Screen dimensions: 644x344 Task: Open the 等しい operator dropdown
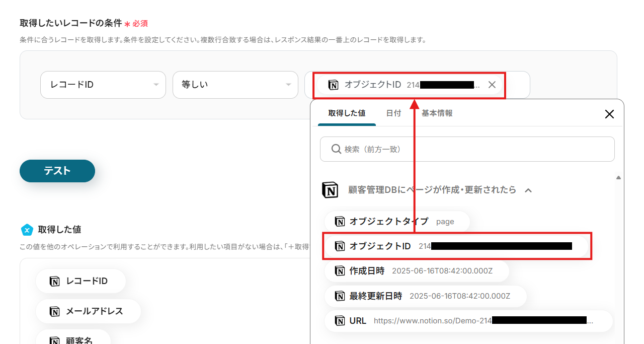[x=235, y=85]
